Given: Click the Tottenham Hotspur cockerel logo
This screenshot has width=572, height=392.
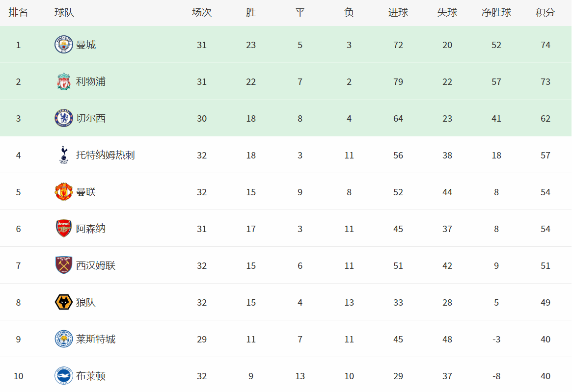Looking at the screenshot, I should click(x=63, y=155).
